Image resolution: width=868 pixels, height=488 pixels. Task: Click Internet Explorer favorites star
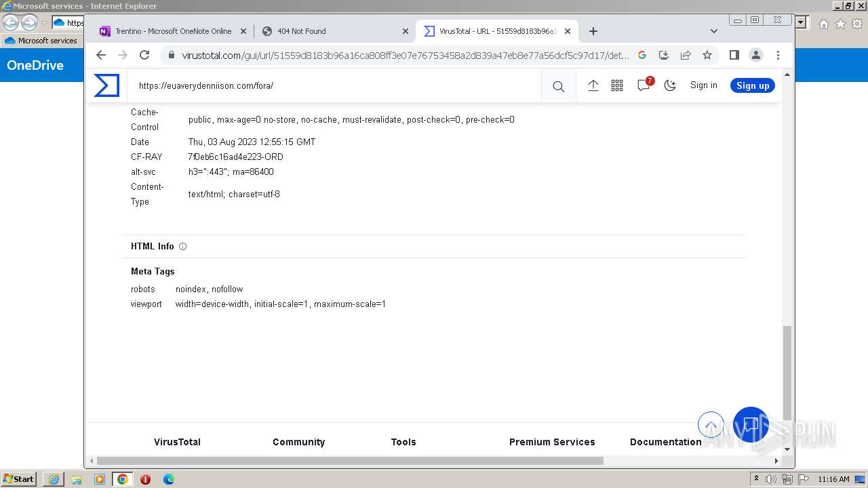point(840,24)
